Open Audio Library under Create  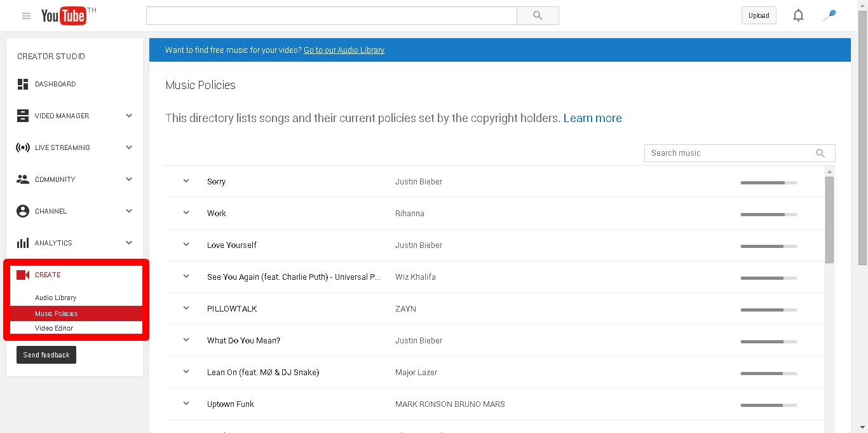(55, 298)
